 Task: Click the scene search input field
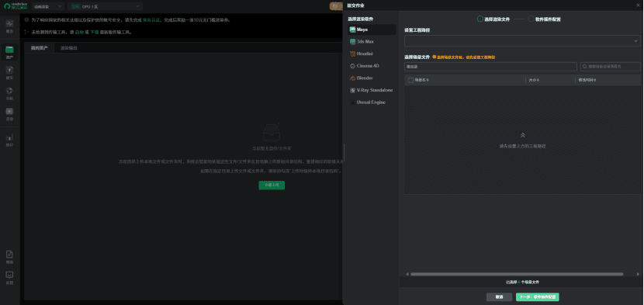611,67
